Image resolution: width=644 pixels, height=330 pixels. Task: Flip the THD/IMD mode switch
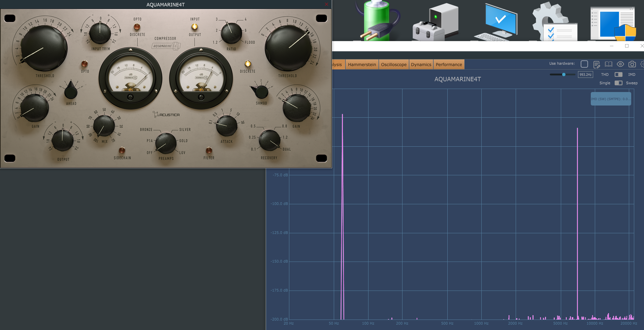click(618, 74)
